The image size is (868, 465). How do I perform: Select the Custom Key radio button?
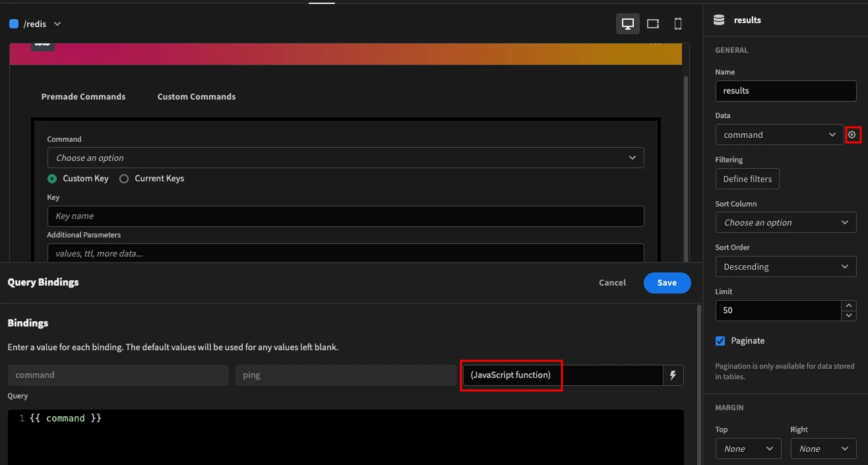[52, 179]
